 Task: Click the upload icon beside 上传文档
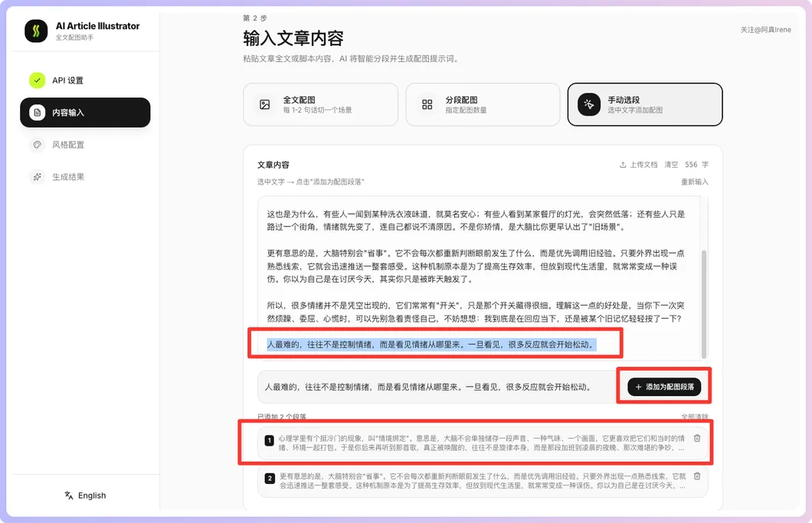click(624, 164)
